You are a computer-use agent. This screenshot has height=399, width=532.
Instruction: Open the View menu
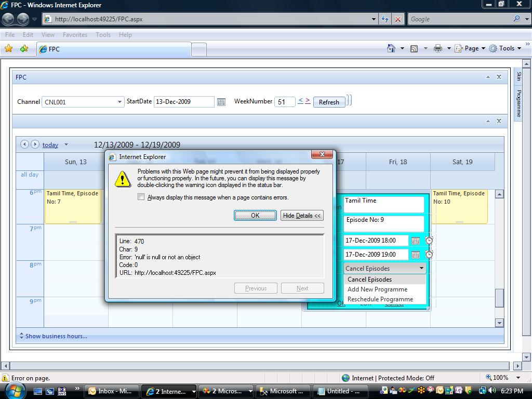pyautogui.click(x=48, y=35)
